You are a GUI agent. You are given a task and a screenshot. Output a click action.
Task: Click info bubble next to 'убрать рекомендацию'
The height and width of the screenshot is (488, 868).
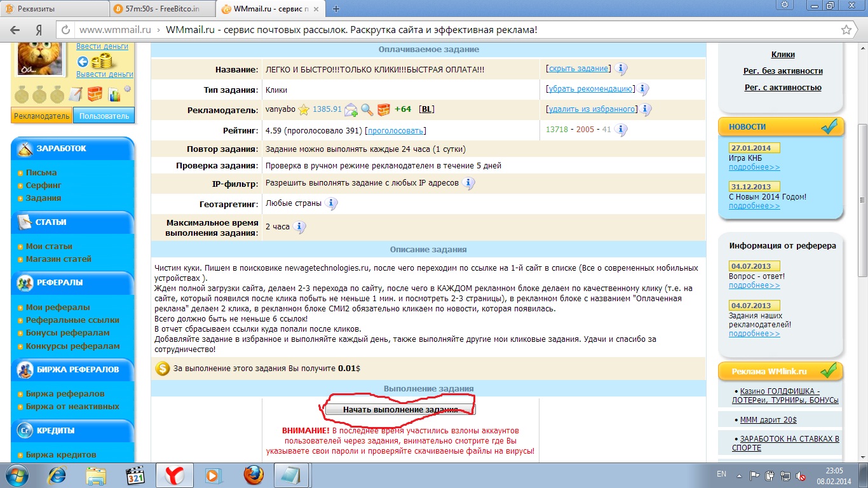pos(643,90)
